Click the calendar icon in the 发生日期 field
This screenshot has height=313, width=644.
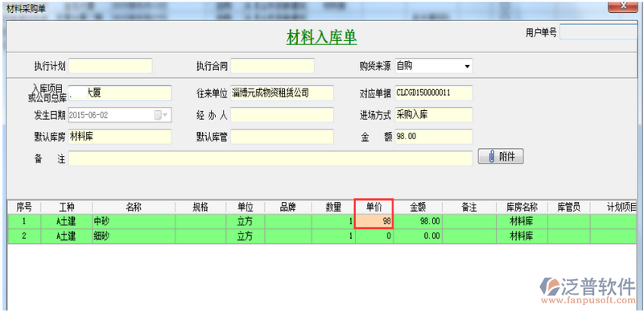(158, 115)
